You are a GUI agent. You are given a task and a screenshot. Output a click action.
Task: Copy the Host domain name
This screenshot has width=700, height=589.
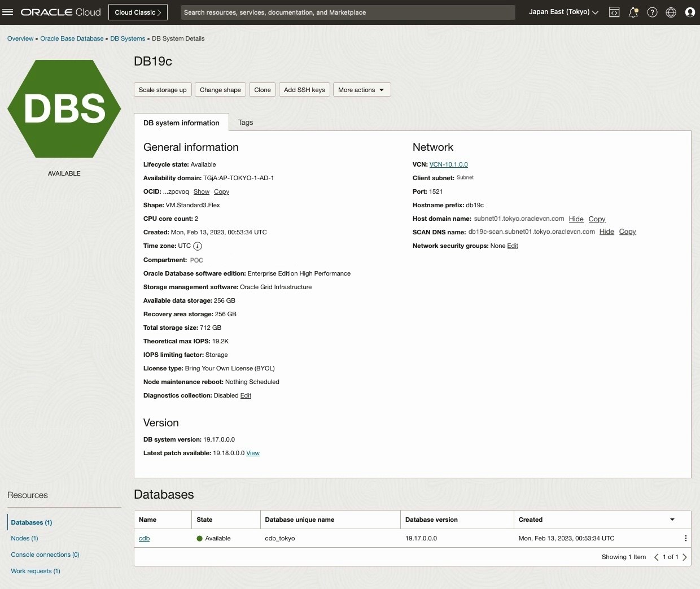[x=597, y=219]
